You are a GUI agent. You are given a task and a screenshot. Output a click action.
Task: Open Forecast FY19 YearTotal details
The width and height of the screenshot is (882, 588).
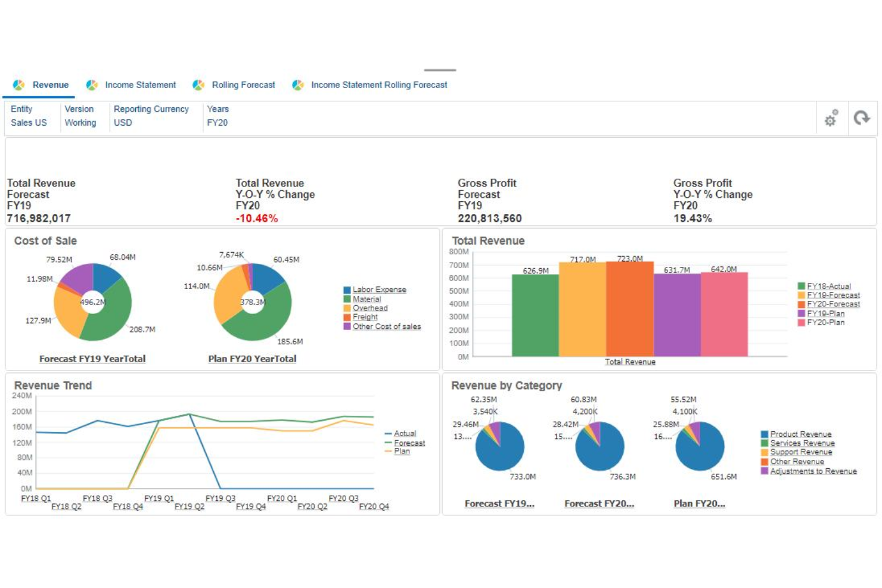(x=92, y=358)
